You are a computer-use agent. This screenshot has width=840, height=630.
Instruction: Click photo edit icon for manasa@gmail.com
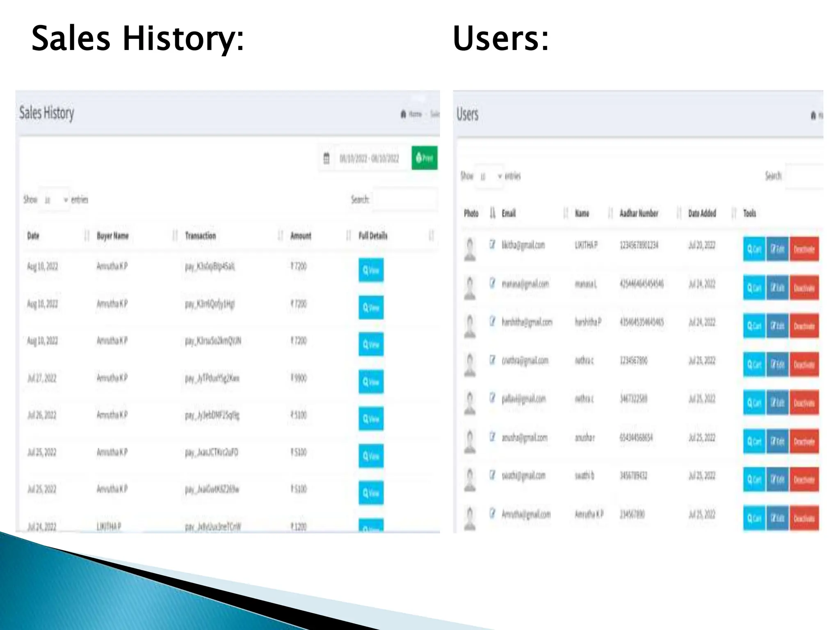click(x=492, y=283)
